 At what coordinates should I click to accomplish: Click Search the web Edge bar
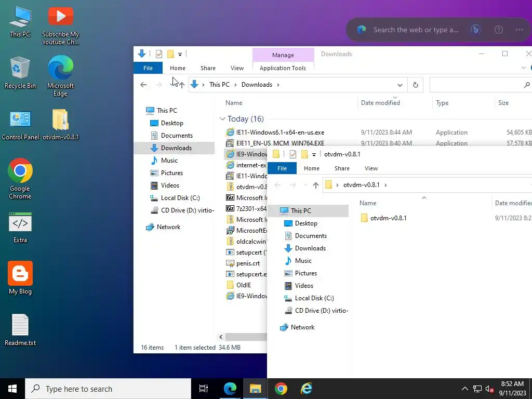(x=416, y=30)
